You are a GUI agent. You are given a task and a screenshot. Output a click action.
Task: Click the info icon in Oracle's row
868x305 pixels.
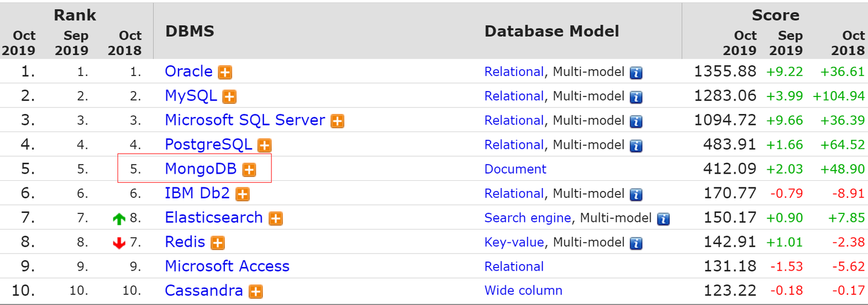click(636, 73)
